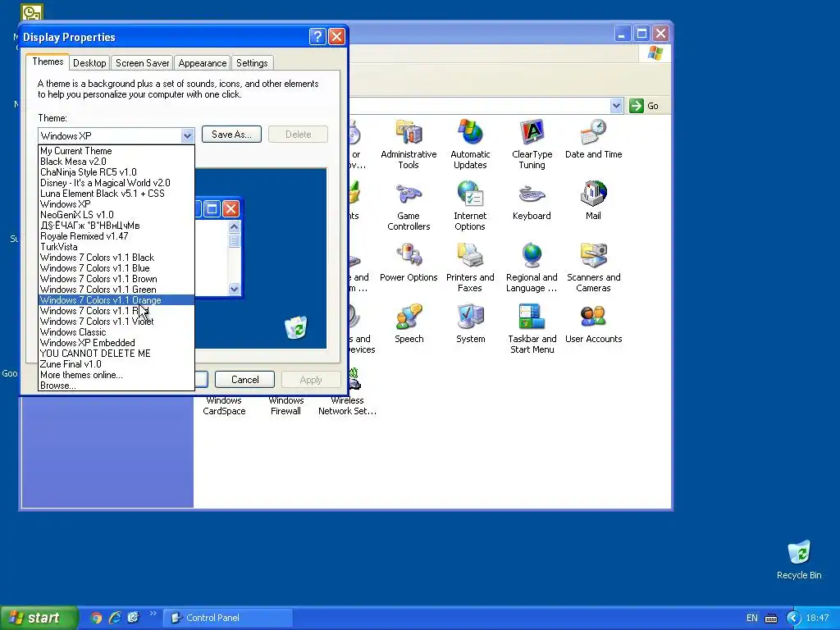Viewport: 840px width, 630px height.
Task: Switch to the Screen Saver tab
Action: point(143,63)
